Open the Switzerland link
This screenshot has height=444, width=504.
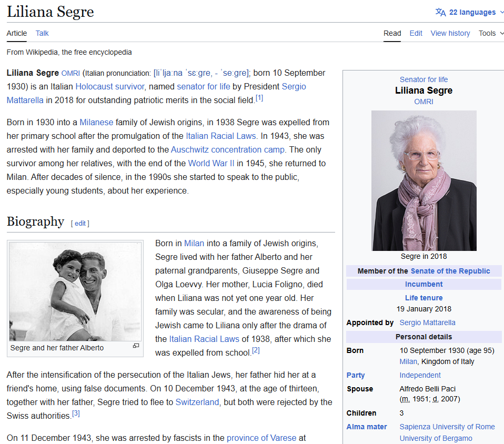[x=197, y=402]
